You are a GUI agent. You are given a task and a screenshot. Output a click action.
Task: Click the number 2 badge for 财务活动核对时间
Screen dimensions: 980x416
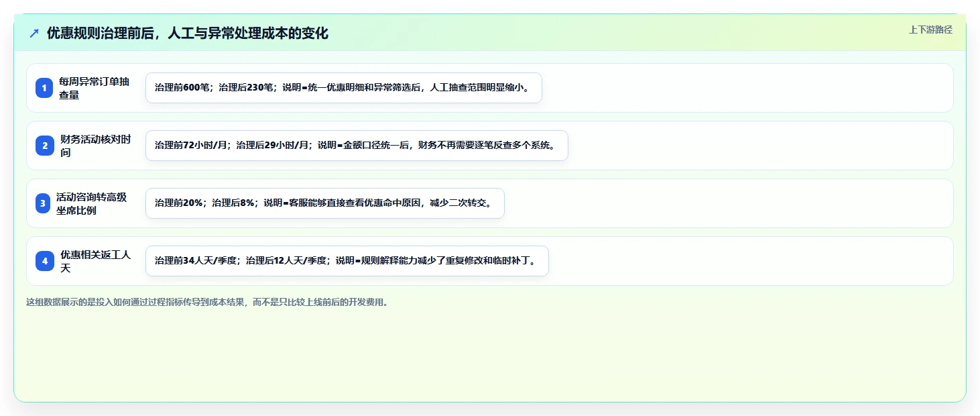tap(44, 146)
